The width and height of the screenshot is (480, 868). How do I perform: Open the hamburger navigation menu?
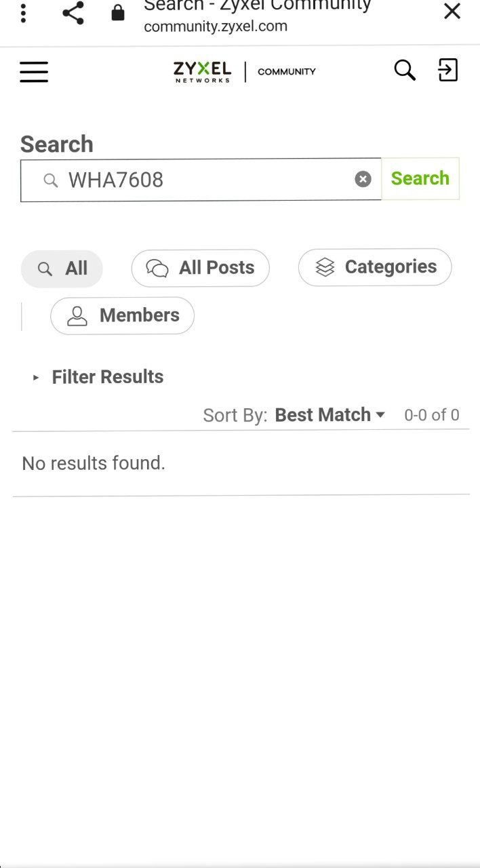(34, 72)
